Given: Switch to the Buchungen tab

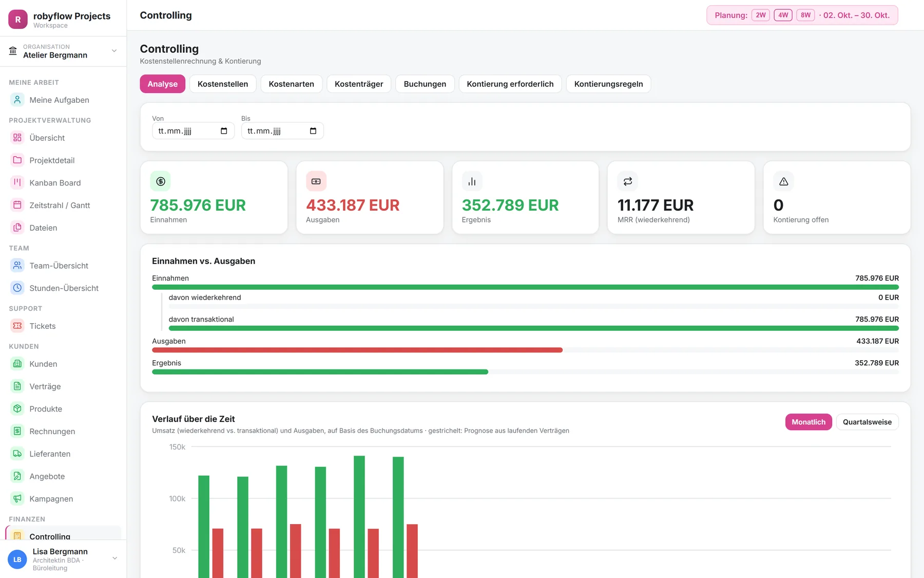Looking at the screenshot, I should 425,84.
